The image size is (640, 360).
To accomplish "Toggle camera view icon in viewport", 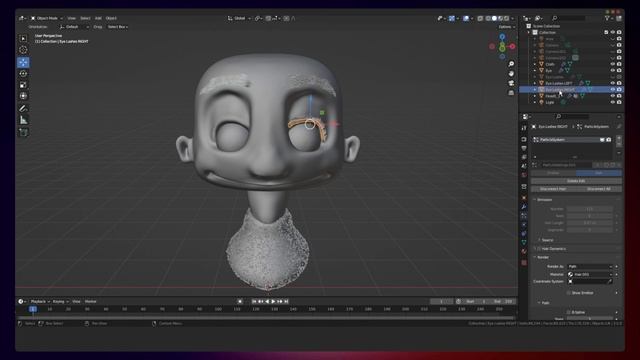I will (511, 83).
